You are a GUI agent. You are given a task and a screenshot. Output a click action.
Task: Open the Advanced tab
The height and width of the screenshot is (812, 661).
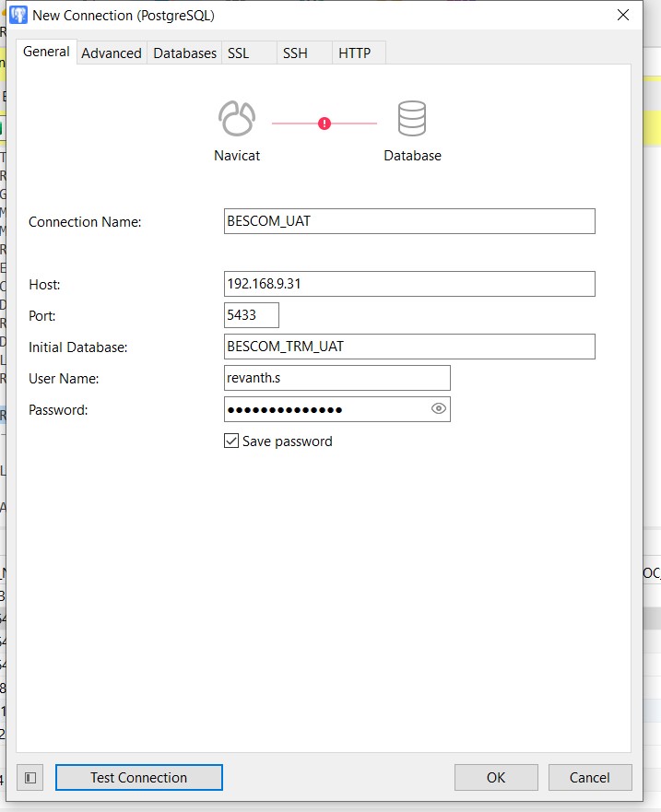(x=112, y=53)
